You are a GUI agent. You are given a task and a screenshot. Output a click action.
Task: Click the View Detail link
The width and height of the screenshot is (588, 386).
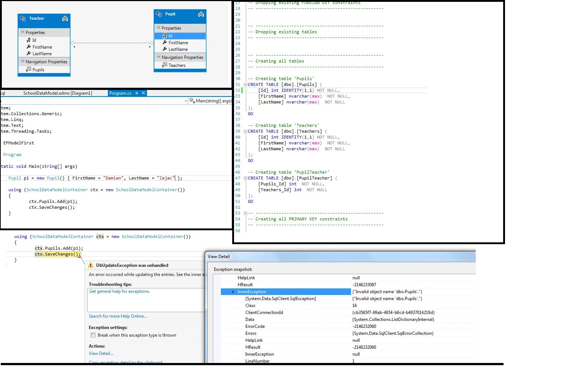[x=101, y=353]
